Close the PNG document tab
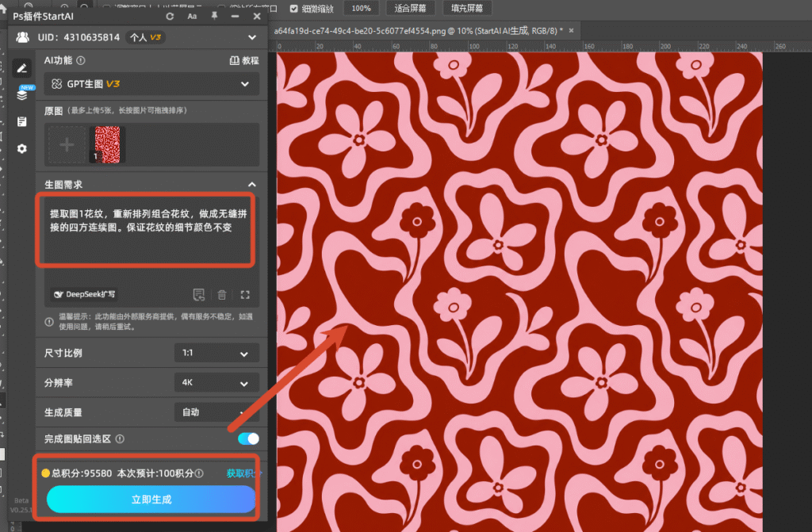812x532 pixels. (x=571, y=31)
